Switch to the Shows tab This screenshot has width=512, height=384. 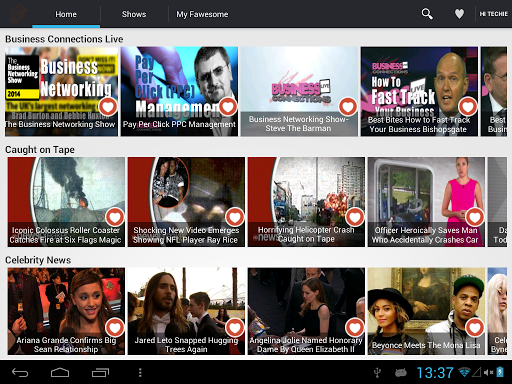click(134, 14)
